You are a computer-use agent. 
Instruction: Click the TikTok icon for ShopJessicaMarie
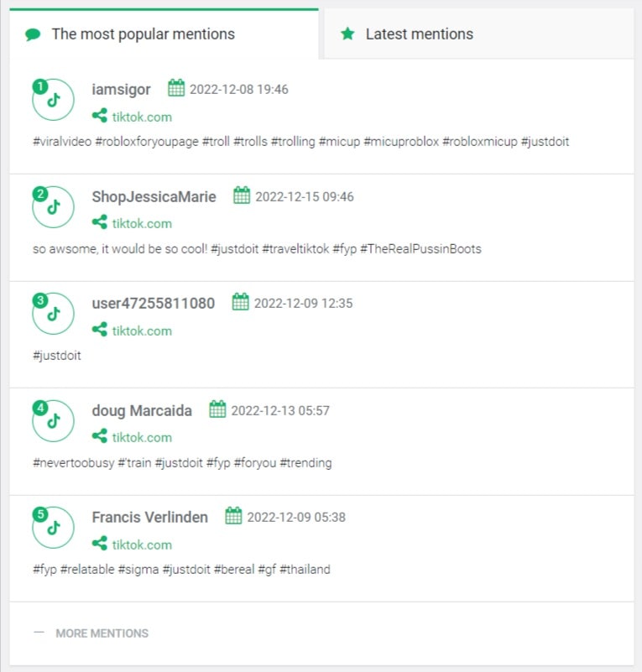(53, 206)
